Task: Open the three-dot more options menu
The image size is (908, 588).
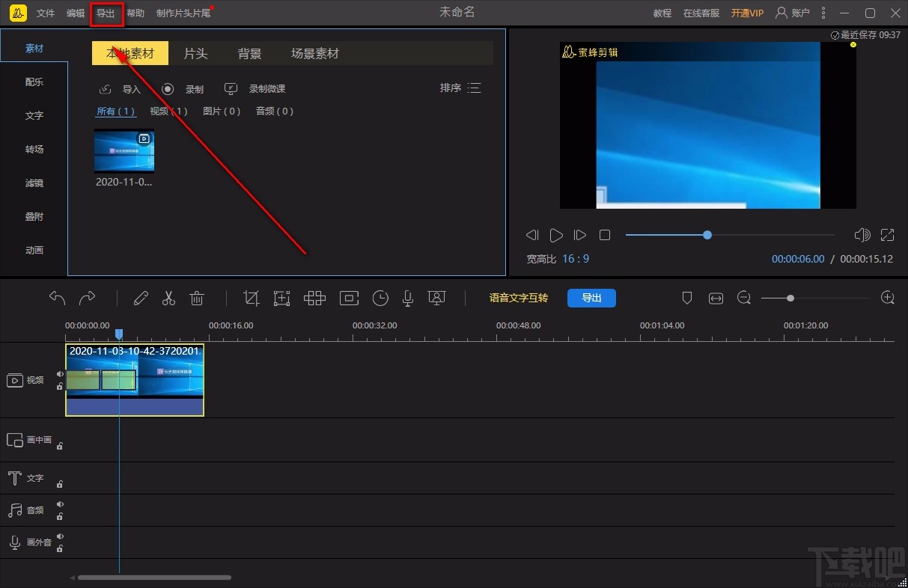Action: coord(823,13)
